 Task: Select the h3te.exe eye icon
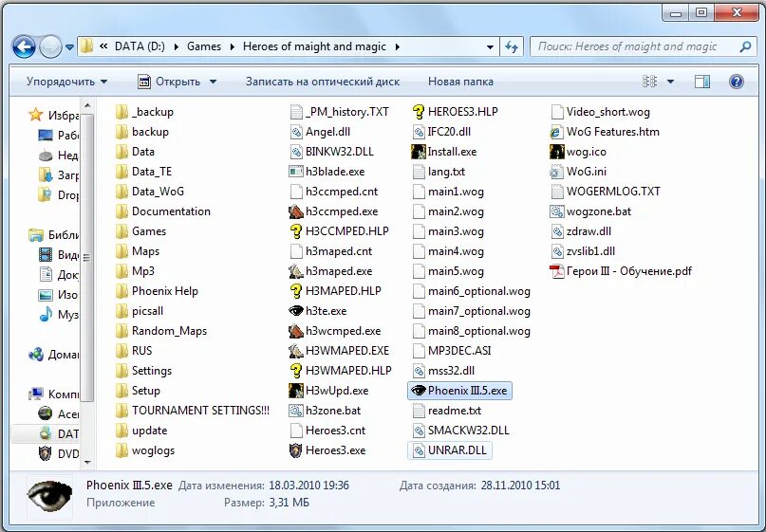(x=296, y=311)
